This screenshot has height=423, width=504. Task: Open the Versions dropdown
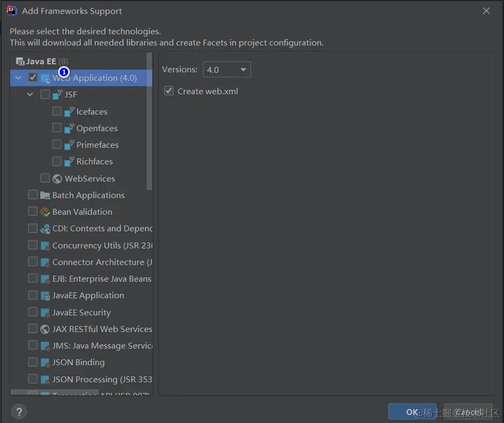click(x=227, y=70)
